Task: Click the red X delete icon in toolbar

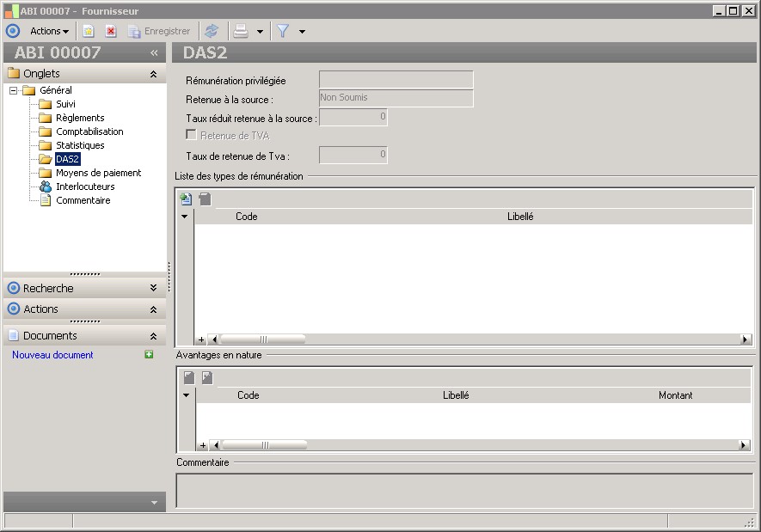Action: [x=111, y=31]
